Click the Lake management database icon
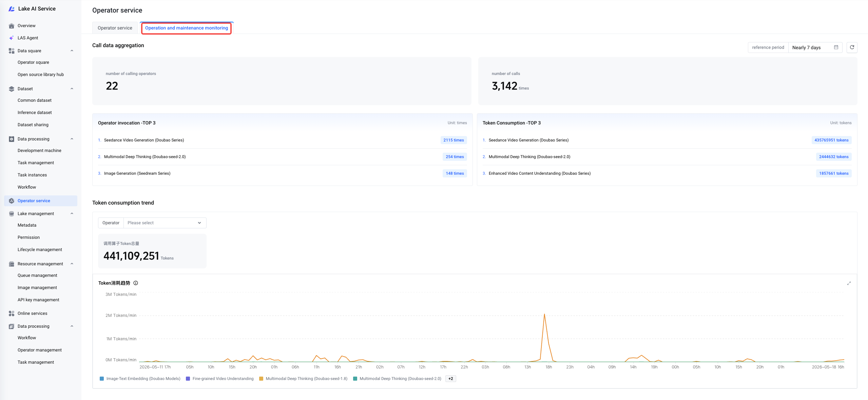868x400 pixels. pos(12,214)
